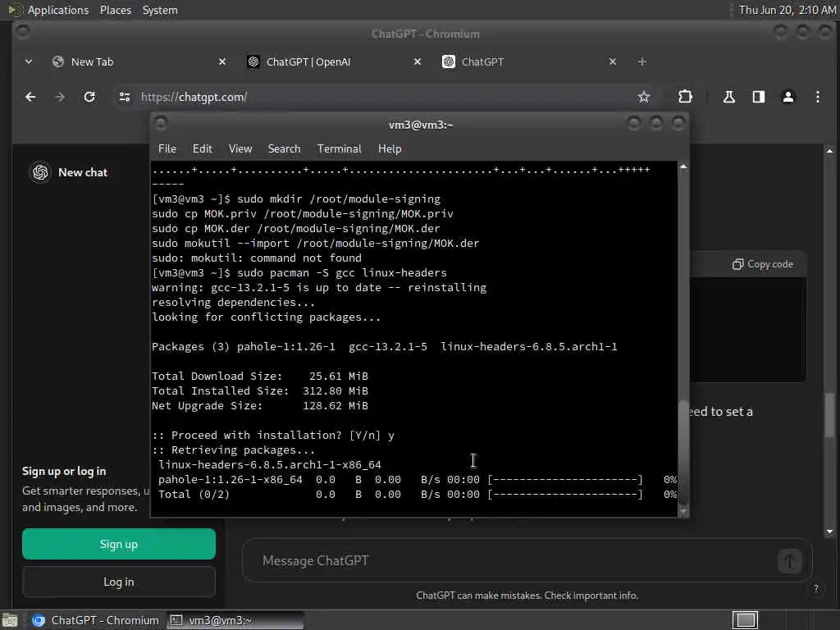Expand the tab search dropdown chevron
840x630 pixels.
(29, 62)
